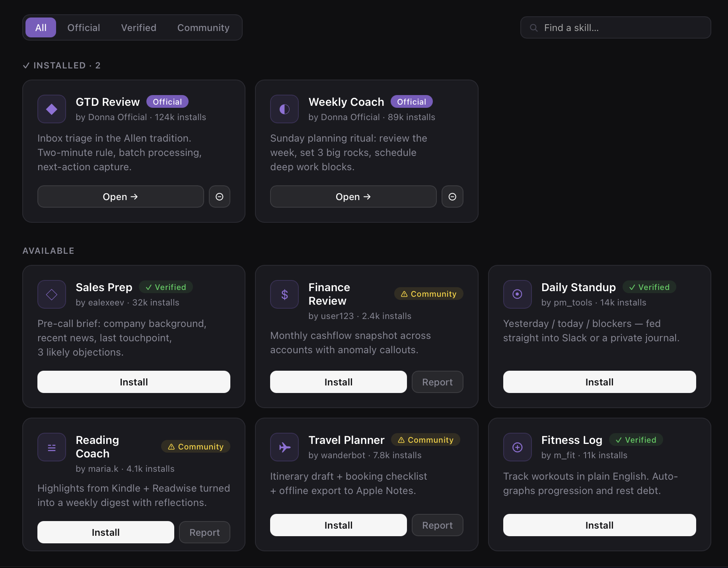The width and height of the screenshot is (728, 568).
Task: Click the 'by ealexeev · 32k installs' text
Action: [127, 303]
